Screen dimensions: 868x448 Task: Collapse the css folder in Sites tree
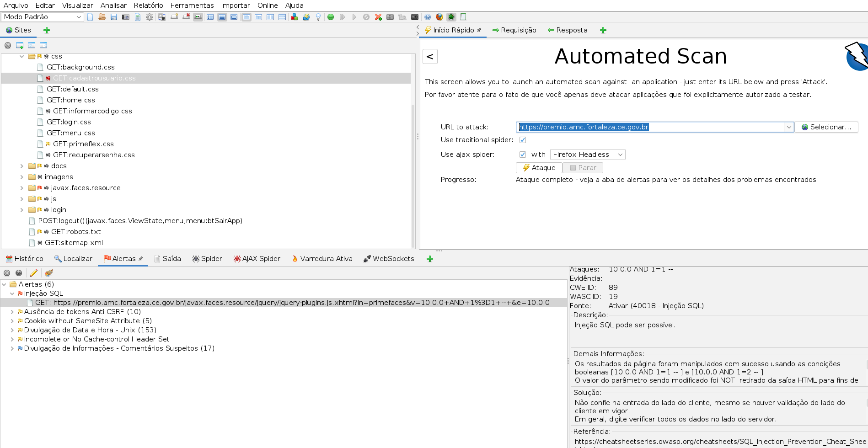pos(21,56)
